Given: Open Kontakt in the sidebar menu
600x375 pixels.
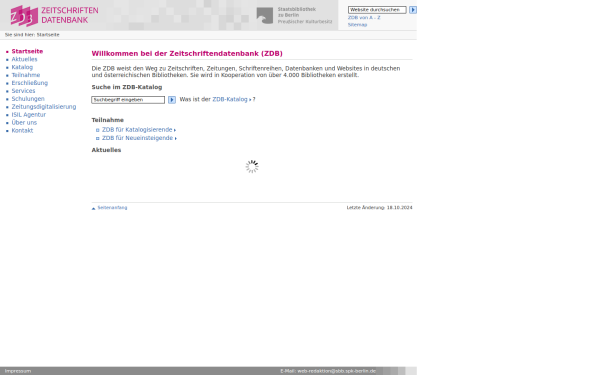Looking at the screenshot, I should (22, 130).
